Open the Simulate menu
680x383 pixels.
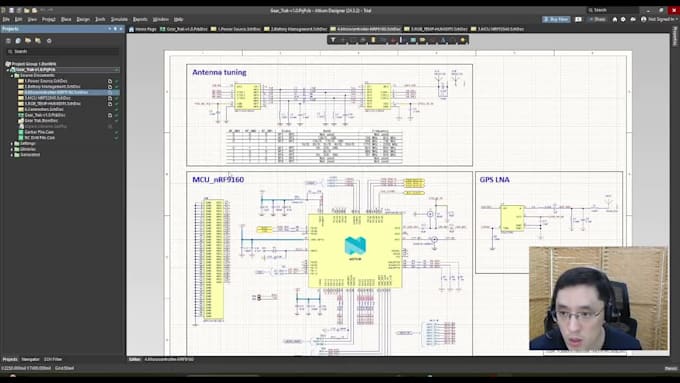click(119, 20)
